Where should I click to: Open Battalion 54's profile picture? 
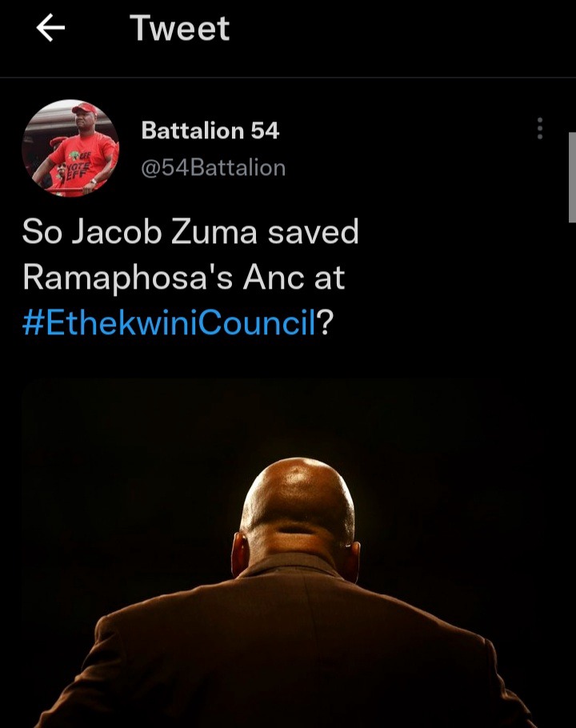click(70, 148)
